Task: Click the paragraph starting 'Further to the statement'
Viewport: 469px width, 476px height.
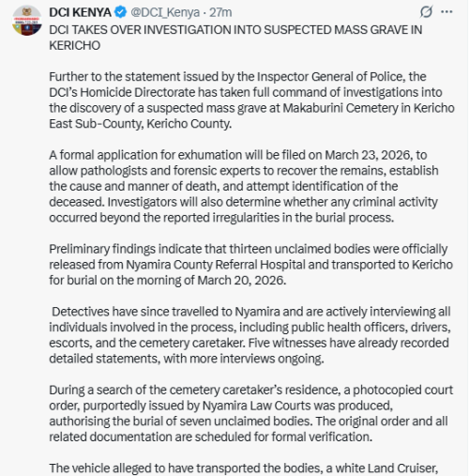Action: click(x=251, y=100)
